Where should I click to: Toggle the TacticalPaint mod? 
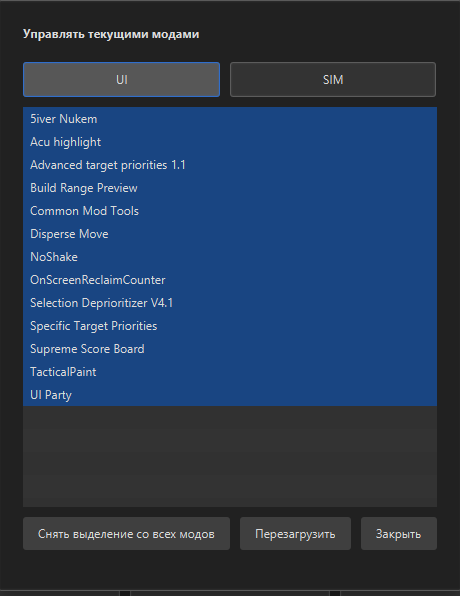[230, 372]
